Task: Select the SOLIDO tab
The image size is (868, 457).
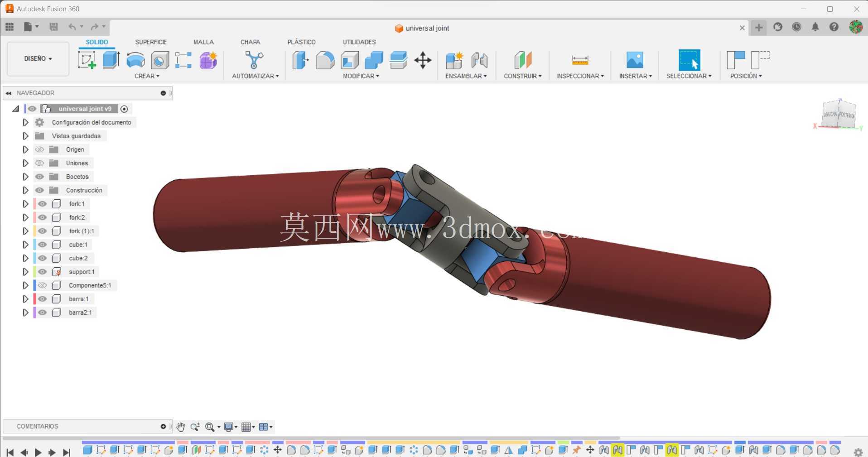Action: (97, 42)
